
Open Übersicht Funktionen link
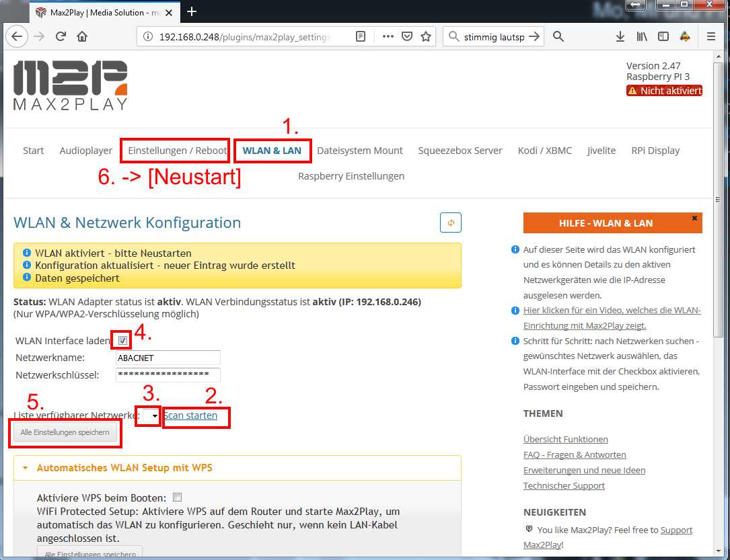[566, 439]
